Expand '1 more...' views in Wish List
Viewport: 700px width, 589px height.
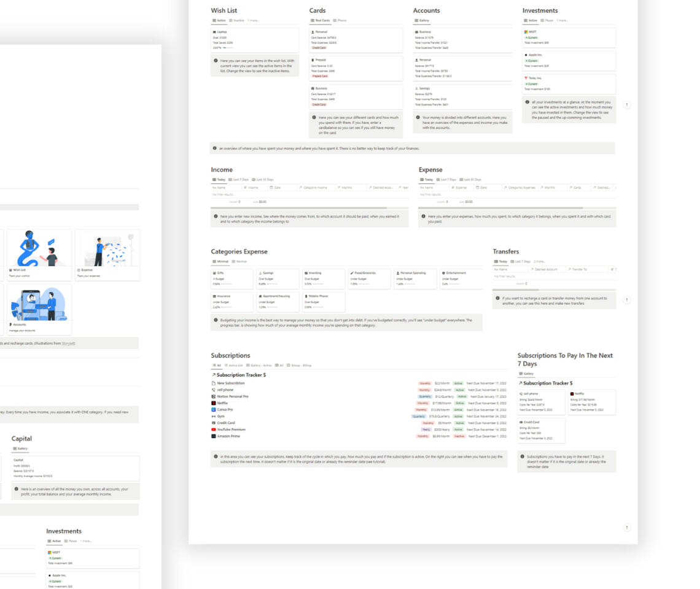[253, 20]
